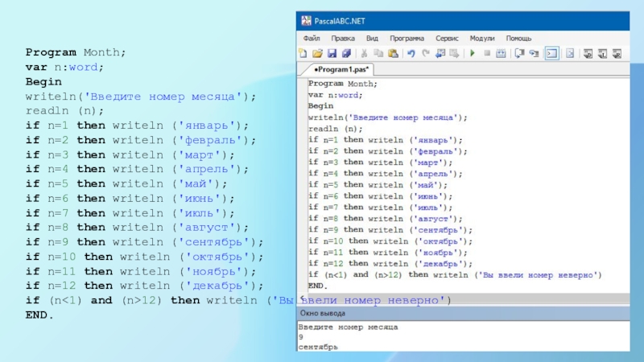
Task: Click the toolbar icon marked D
Action: [588, 53]
